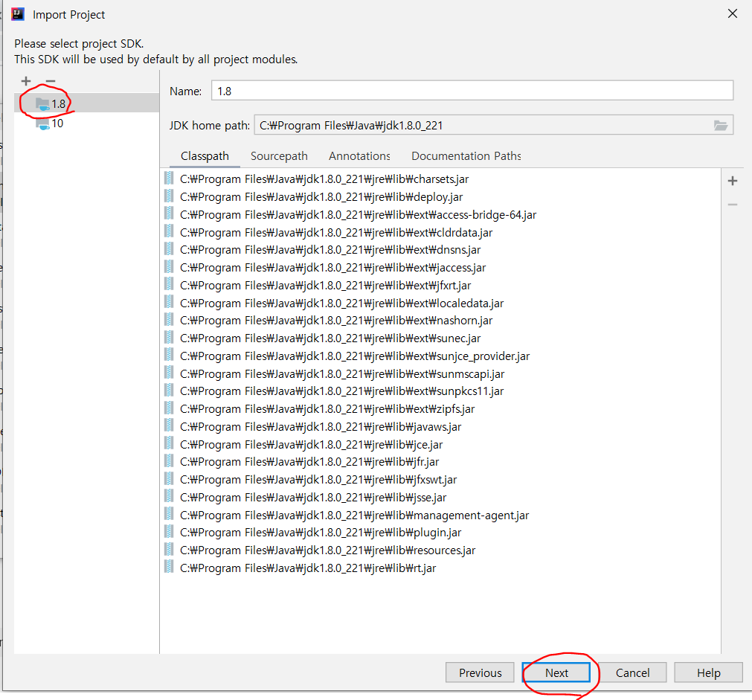Click the jar icon beside jsse.jar

169,497
